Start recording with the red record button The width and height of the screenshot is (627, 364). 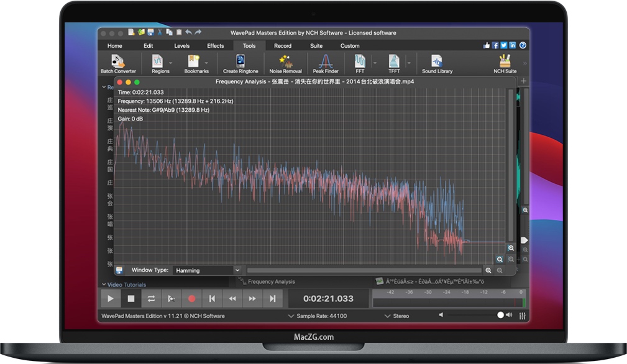(192, 298)
